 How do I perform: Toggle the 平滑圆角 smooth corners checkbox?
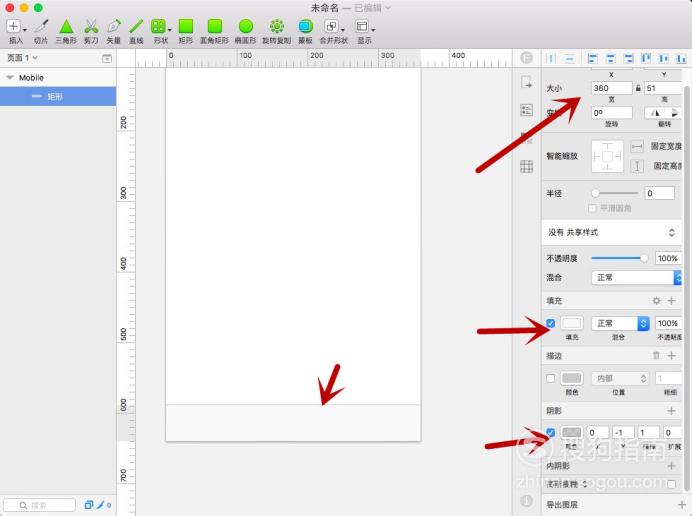pos(592,208)
